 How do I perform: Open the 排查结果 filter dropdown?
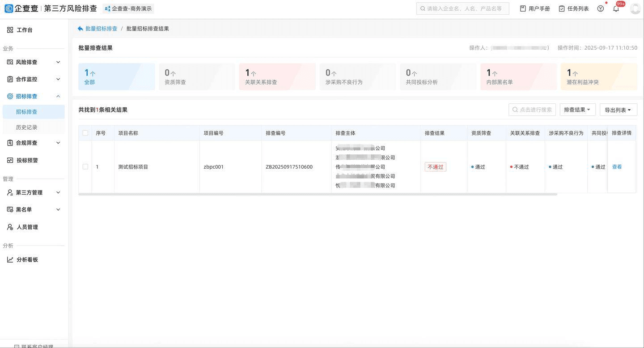click(577, 110)
